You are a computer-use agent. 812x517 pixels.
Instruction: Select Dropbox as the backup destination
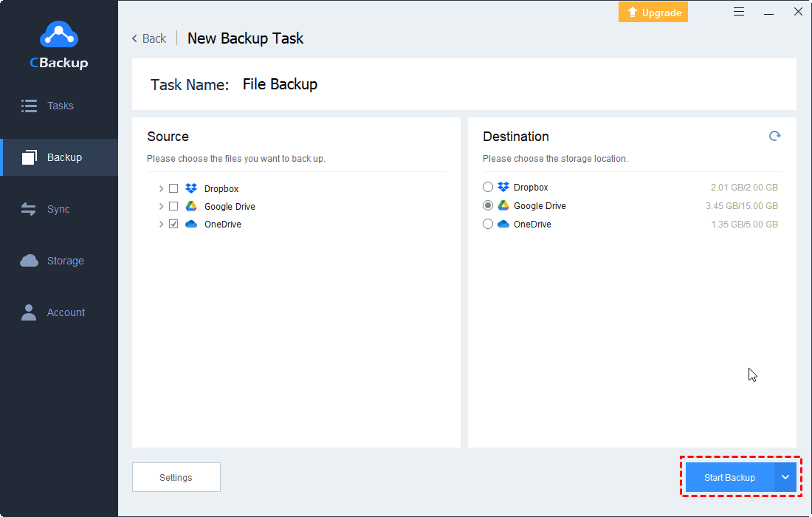click(x=487, y=187)
